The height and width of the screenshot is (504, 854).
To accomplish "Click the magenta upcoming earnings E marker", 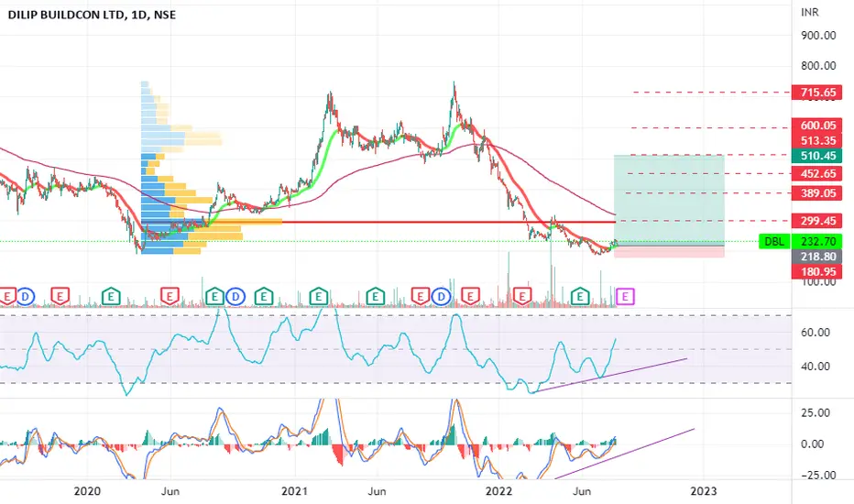I will [625, 297].
